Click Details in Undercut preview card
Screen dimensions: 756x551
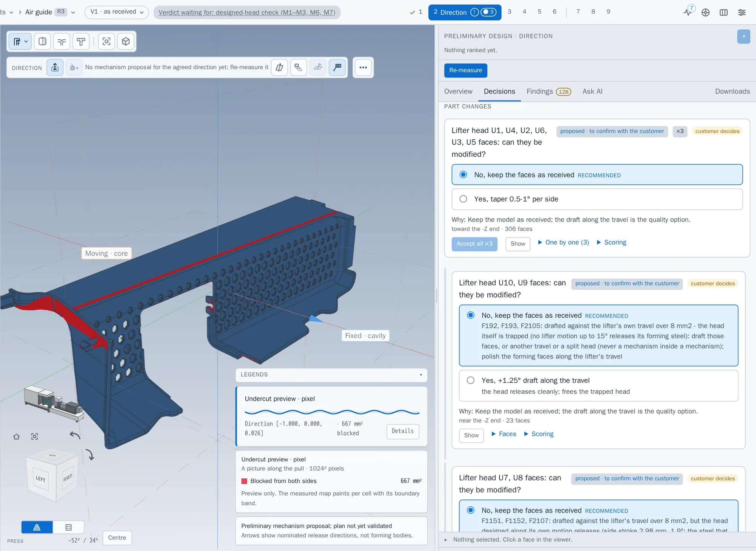(403, 431)
